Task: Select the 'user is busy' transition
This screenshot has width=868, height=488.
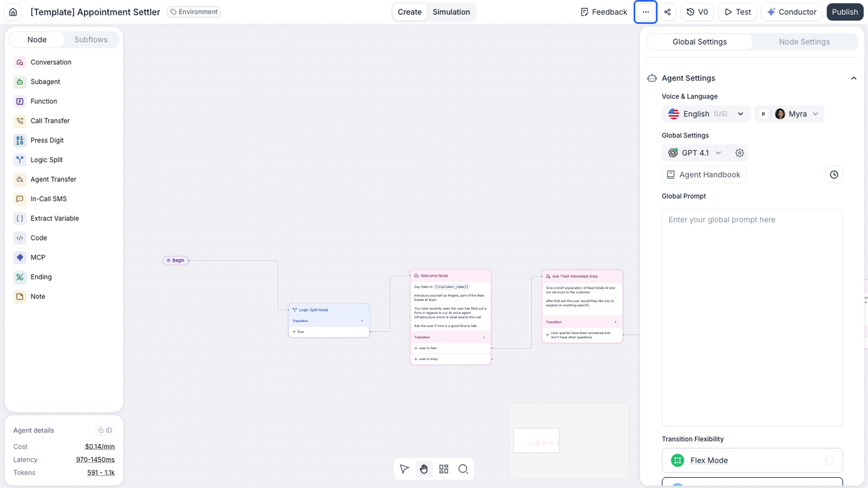Action: pos(450,359)
